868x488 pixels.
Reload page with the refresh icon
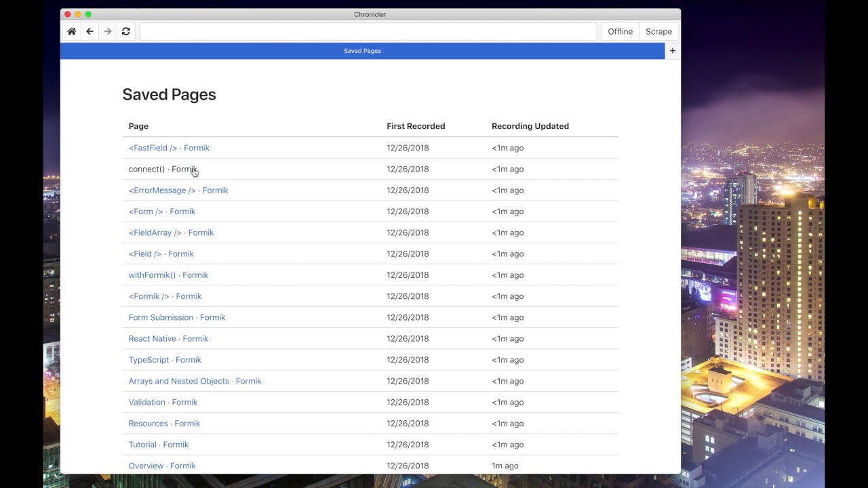point(126,32)
